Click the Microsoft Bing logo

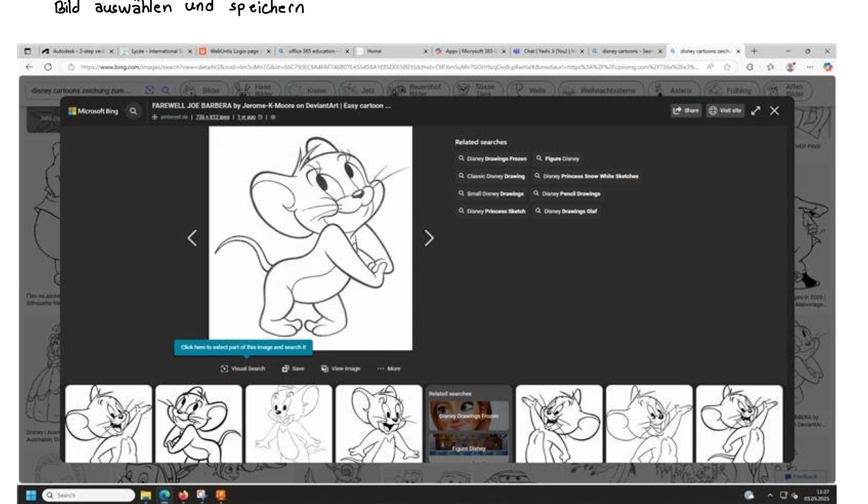point(93,111)
